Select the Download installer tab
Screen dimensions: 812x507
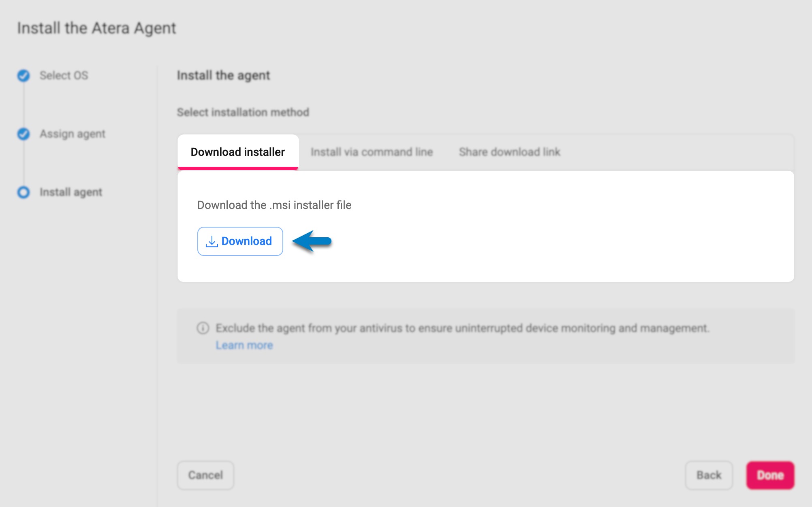coord(238,152)
